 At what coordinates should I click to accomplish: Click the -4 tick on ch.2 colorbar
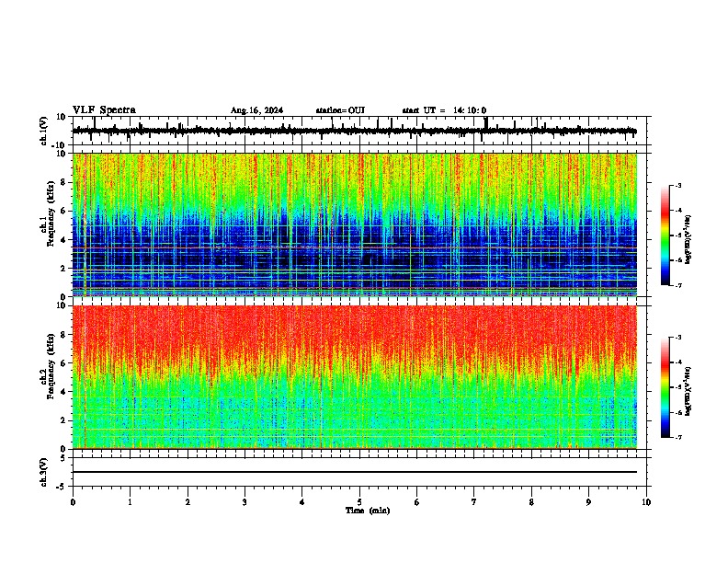[x=678, y=362]
